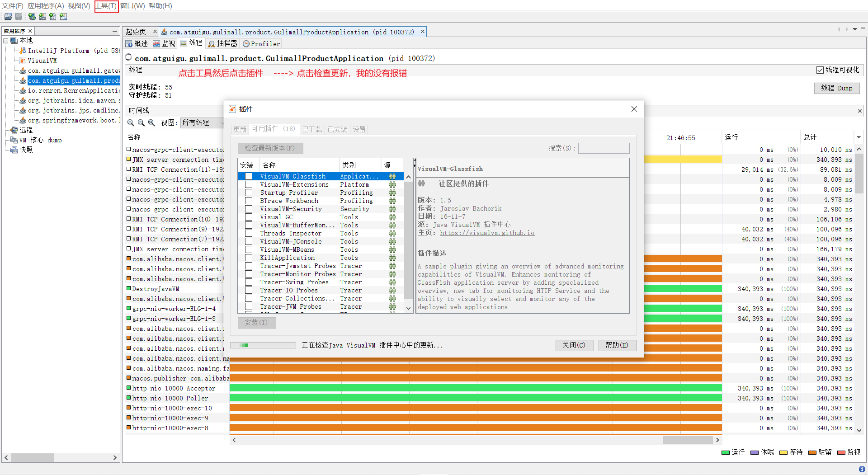Open the 文件(F) menu
Viewport: 868px width, 475px height.
[x=13, y=6]
